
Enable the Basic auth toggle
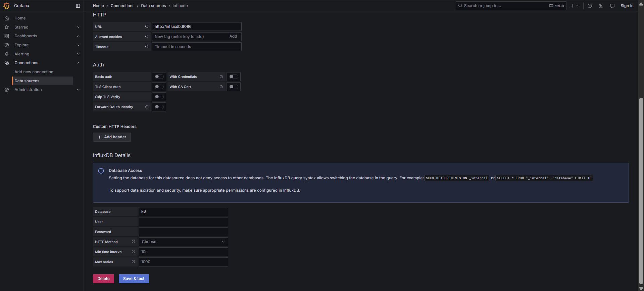[159, 77]
